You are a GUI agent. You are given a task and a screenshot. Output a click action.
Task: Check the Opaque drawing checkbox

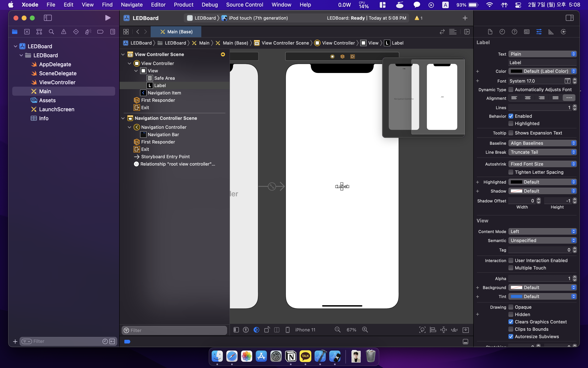511,307
